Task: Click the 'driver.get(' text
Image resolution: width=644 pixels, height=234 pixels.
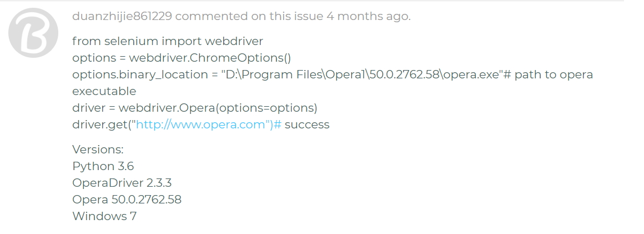Action: 102,125
